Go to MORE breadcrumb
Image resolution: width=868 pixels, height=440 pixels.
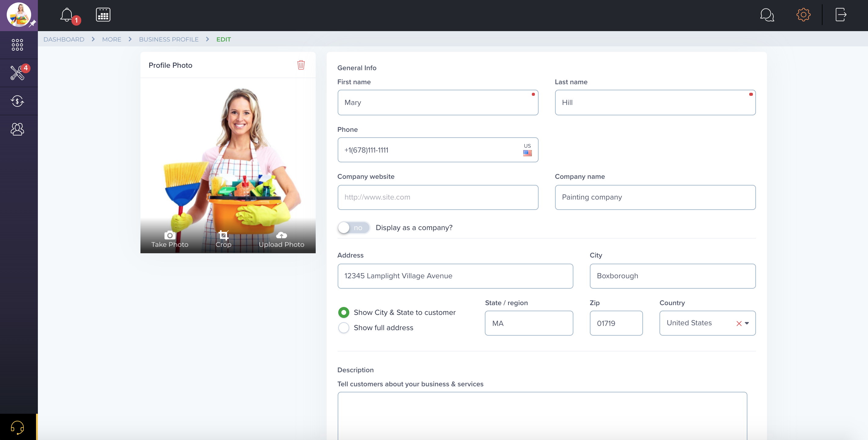(x=111, y=39)
